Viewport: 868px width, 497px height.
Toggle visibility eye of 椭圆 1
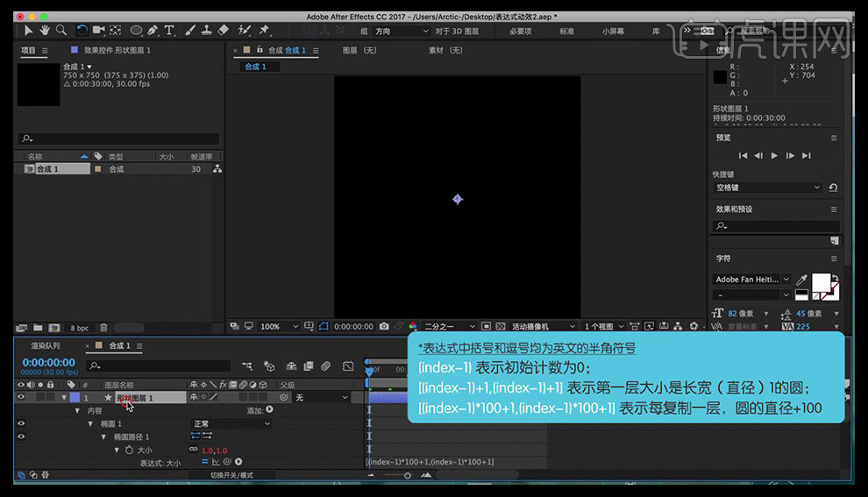pos(21,423)
